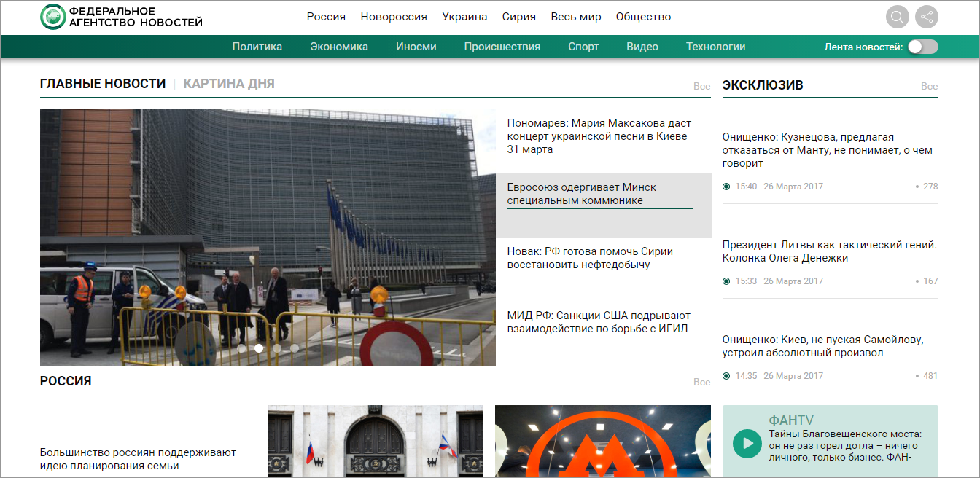Show all Эксклюзив articles via Все
Viewport: 980px width, 478px height.
coord(929,86)
